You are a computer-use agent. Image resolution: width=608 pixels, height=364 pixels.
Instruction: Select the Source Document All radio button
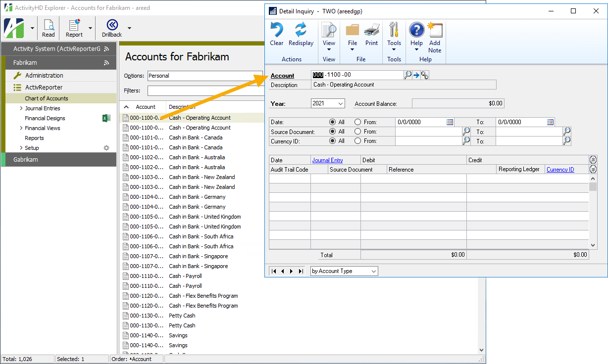tap(332, 132)
